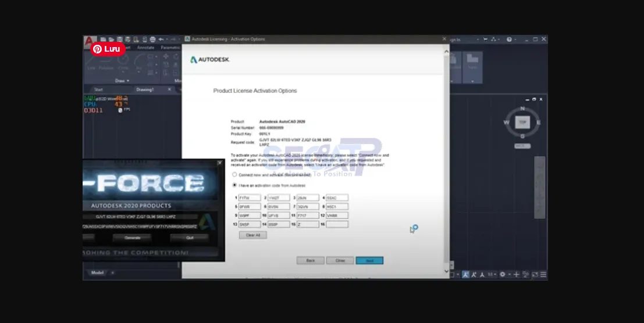Click the Quit button in keygen window
Image resolution: width=644 pixels, height=323 pixels.
click(189, 238)
